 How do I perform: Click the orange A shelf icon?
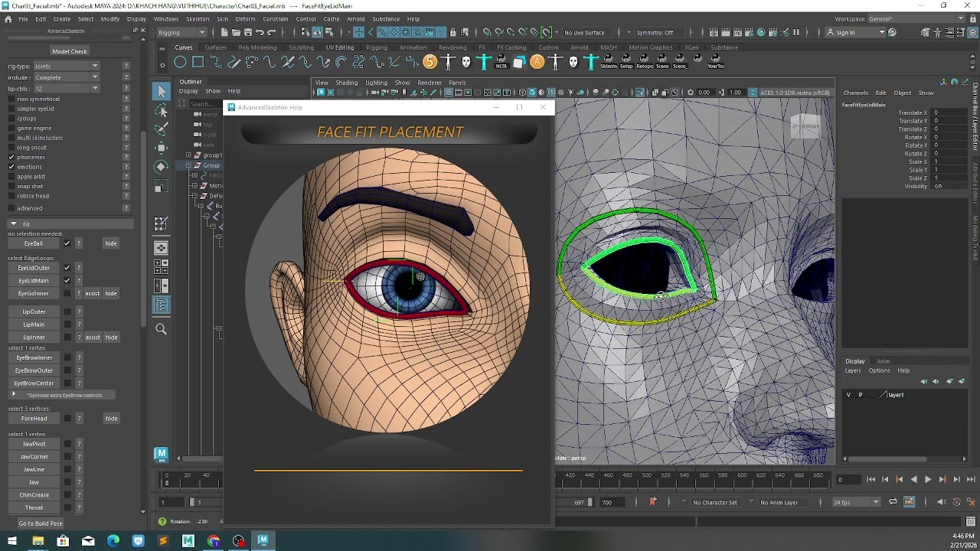click(x=537, y=62)
